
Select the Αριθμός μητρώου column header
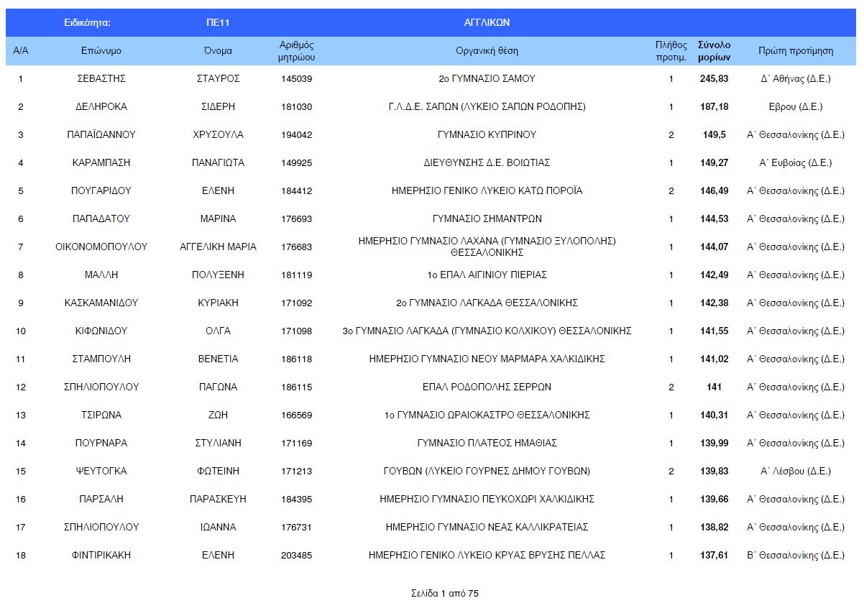pos(296,51)
